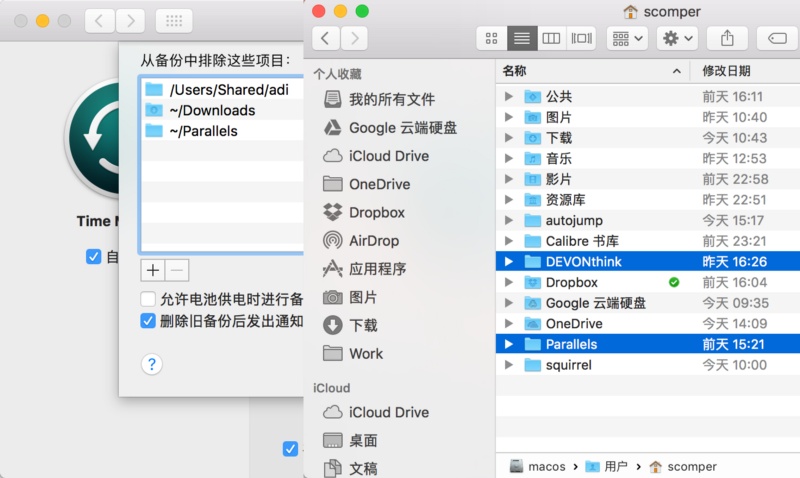Expand the 影片 folder
The height and width of the screenshot is (478, 800).
click(x=509, y=179)
